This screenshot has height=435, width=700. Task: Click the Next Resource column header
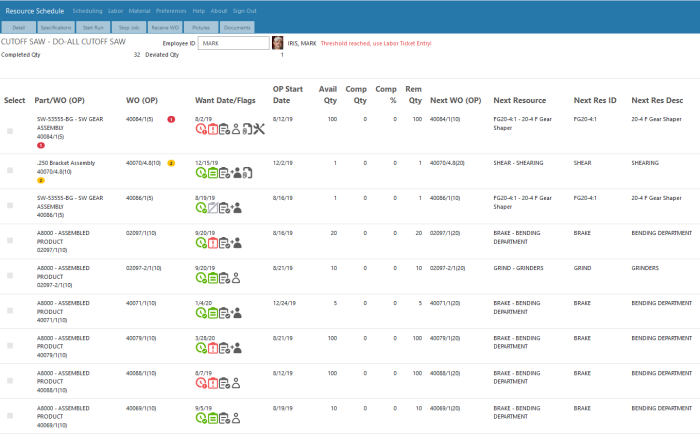[520, 100]
